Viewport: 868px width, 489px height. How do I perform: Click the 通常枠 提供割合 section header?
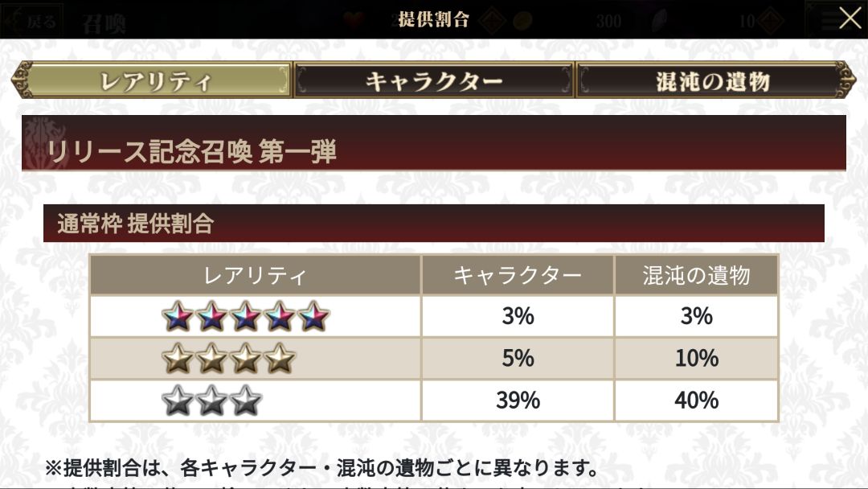point(434,223)
